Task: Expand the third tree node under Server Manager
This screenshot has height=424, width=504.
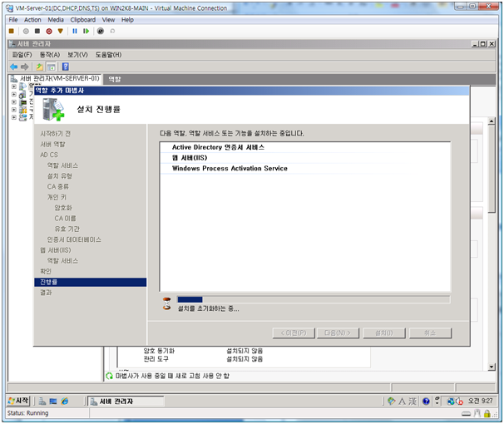Action: click(x=14, y=102)
